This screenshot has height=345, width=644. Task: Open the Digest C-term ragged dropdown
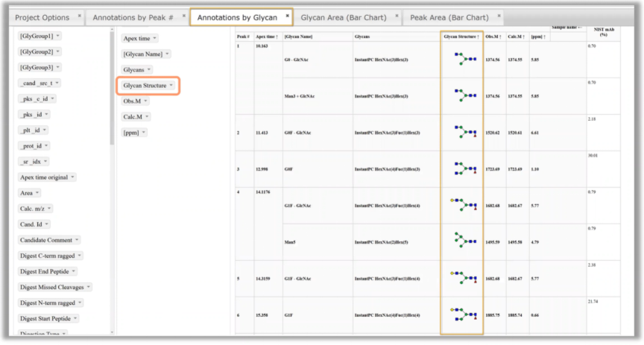coord(80,256)
